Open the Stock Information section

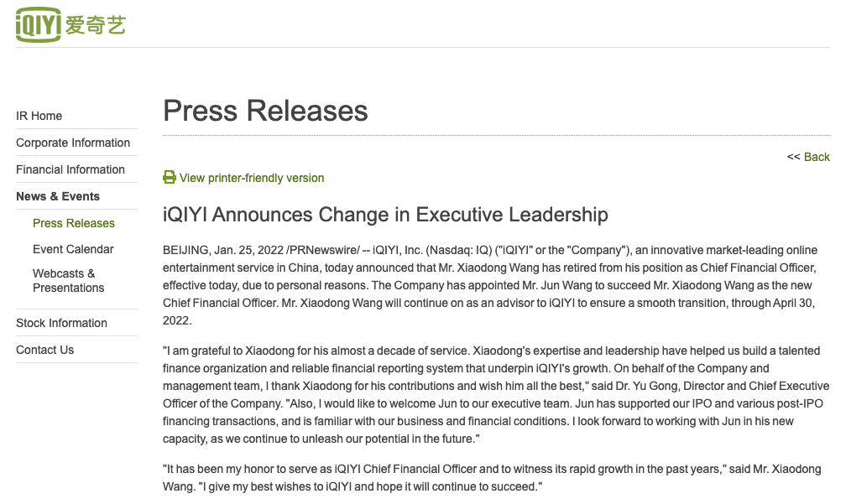(x=61, y=323)
